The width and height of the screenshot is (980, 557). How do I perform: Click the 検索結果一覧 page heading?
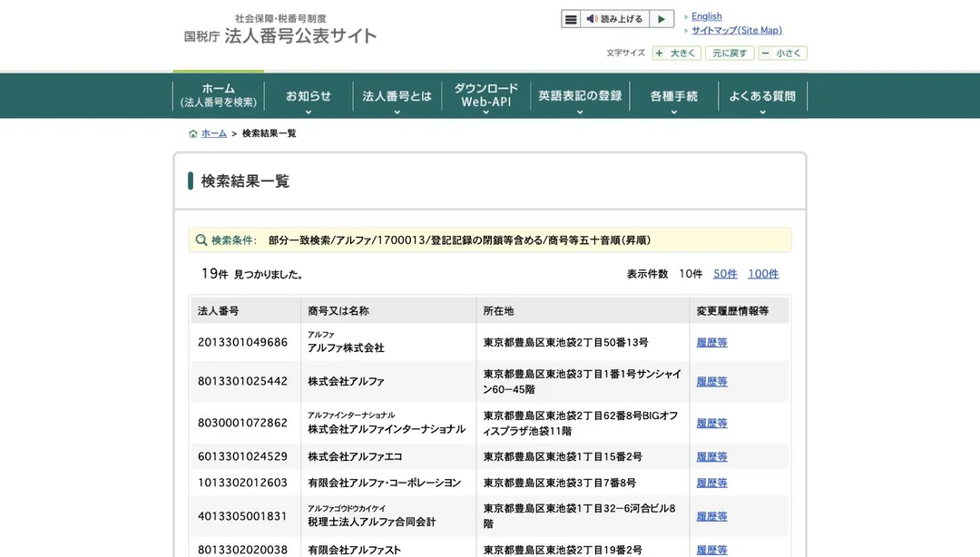245,181
